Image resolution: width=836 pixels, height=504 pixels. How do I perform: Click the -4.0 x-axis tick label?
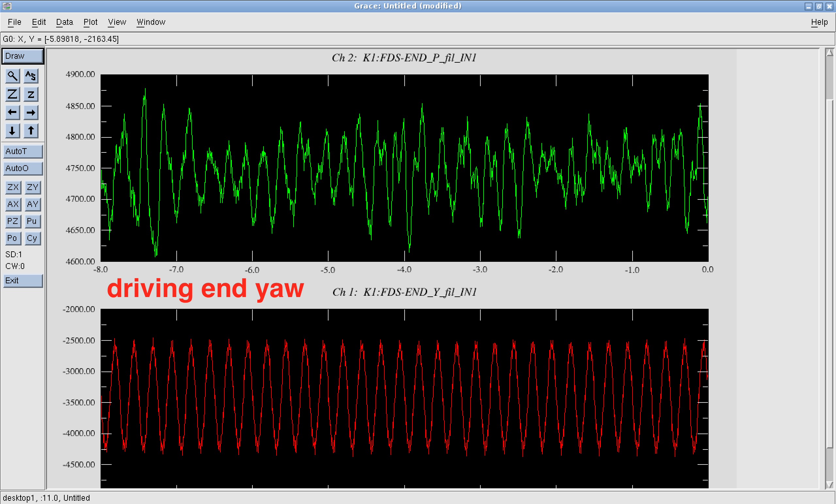click(404, 270)
